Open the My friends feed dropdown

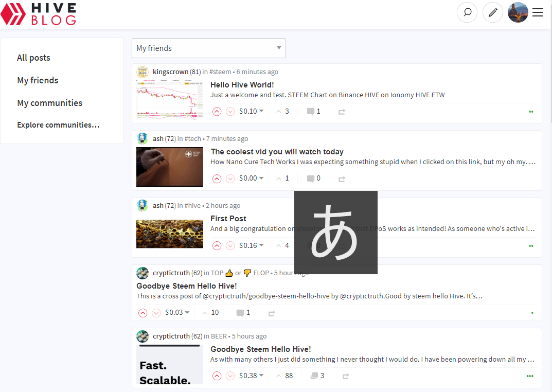pyautogui.click(x=208, y=48)
